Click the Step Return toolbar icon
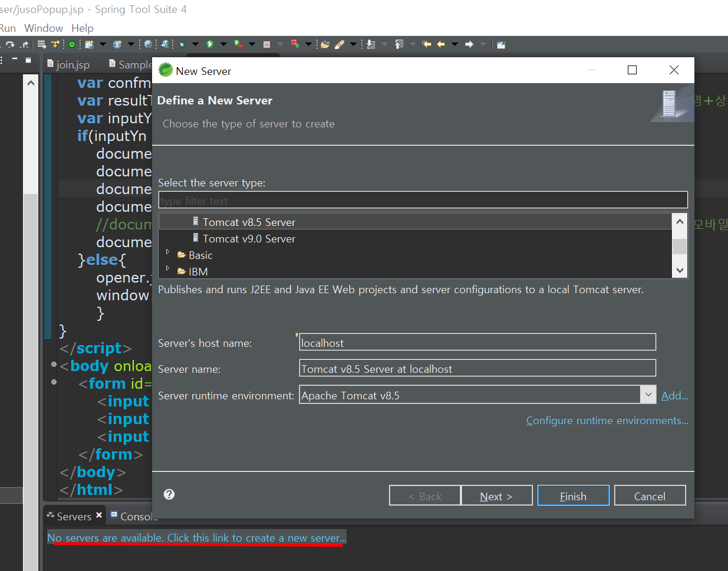 [24, 44]
